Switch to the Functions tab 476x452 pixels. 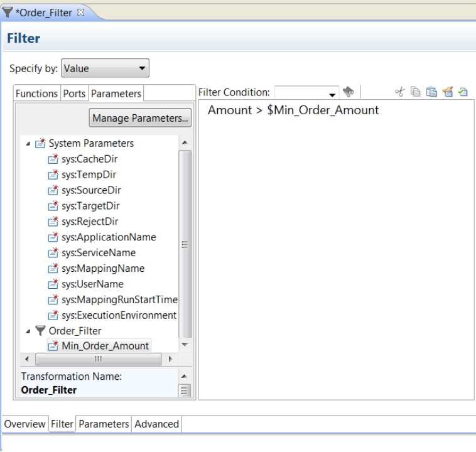36,94
